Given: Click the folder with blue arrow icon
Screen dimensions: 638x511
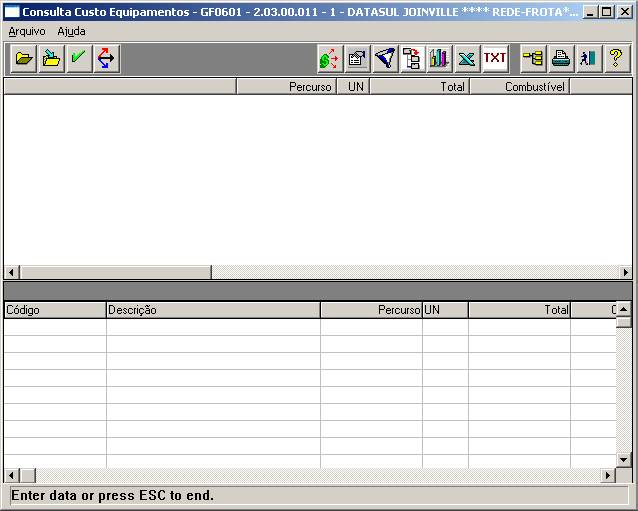Looking at the screenshot, I should tap(52, 59).
